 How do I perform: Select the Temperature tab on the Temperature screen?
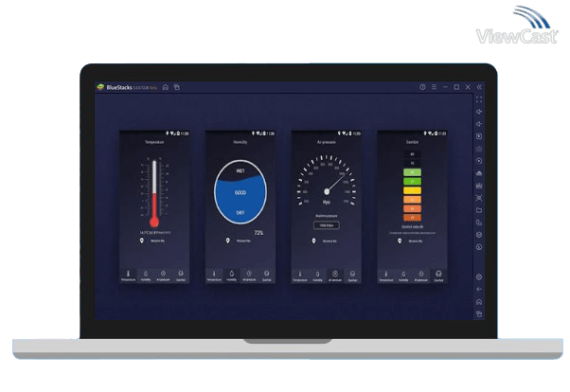(x=129, y=276)
